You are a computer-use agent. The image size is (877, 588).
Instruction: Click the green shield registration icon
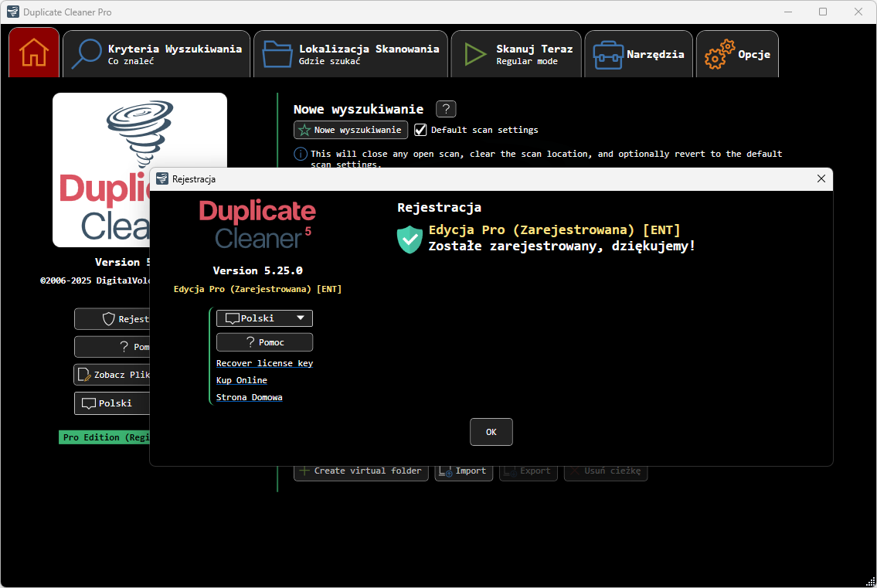point(410,239)
